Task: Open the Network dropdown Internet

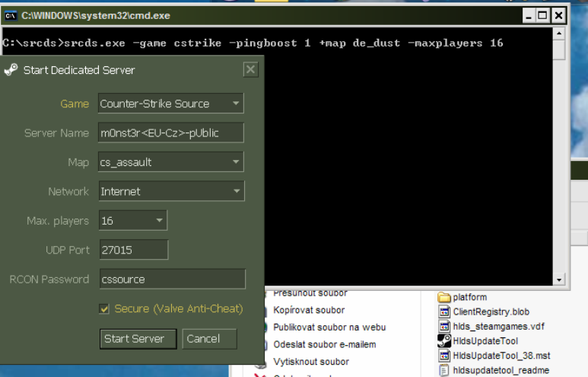Action: (171, 191)
